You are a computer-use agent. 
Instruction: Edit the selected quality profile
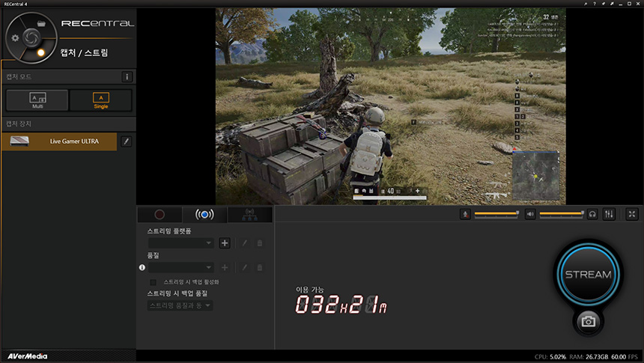[244, 268]
